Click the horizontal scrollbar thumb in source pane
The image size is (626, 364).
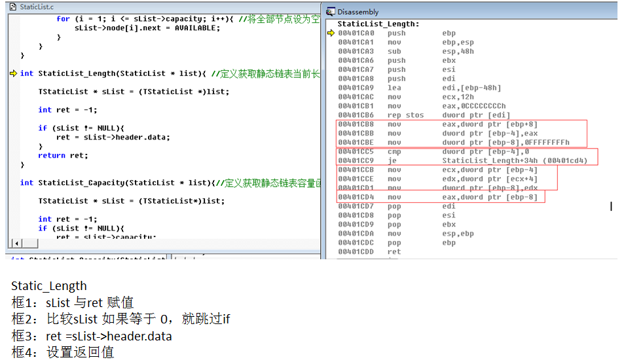point(30,243)
